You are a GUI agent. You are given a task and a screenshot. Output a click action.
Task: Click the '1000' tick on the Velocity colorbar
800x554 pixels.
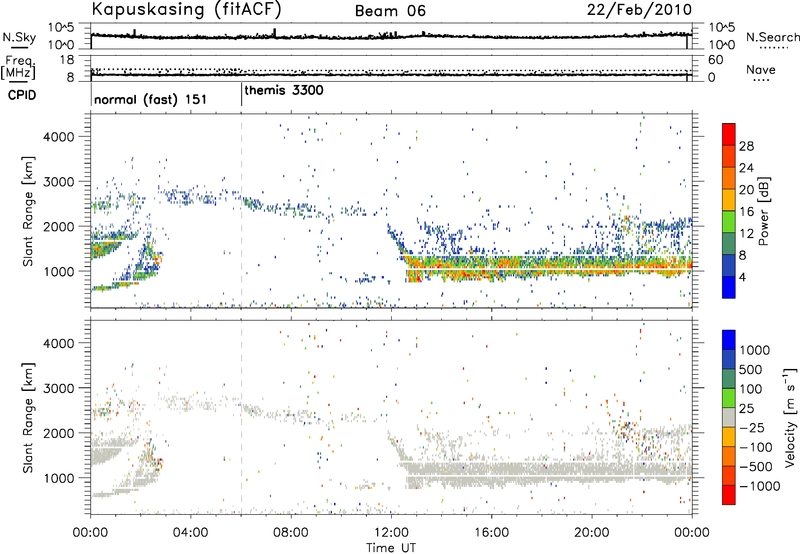[755, 350]
